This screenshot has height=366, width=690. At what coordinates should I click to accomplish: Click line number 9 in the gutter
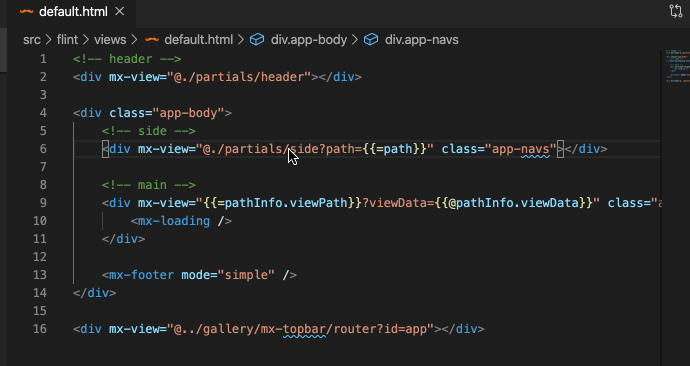[43, 203]
